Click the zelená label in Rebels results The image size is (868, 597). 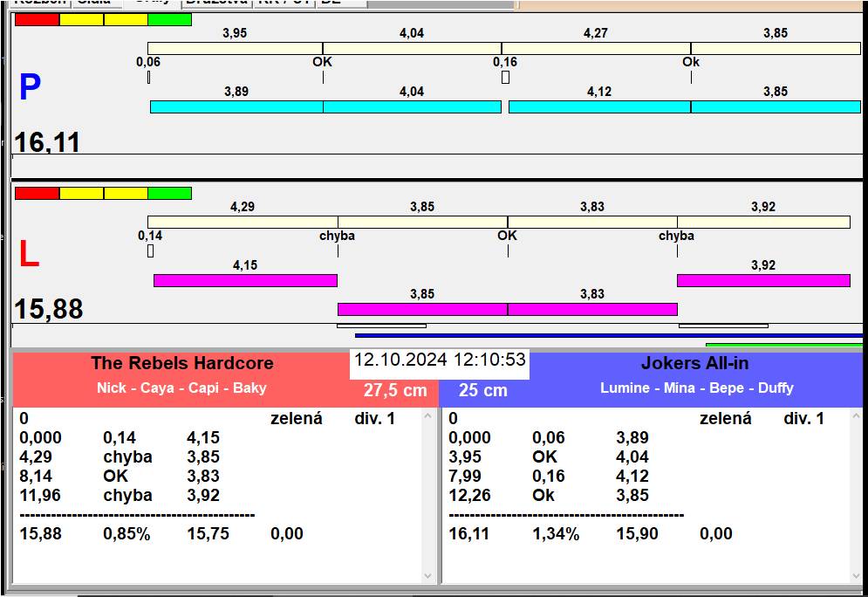296,418
